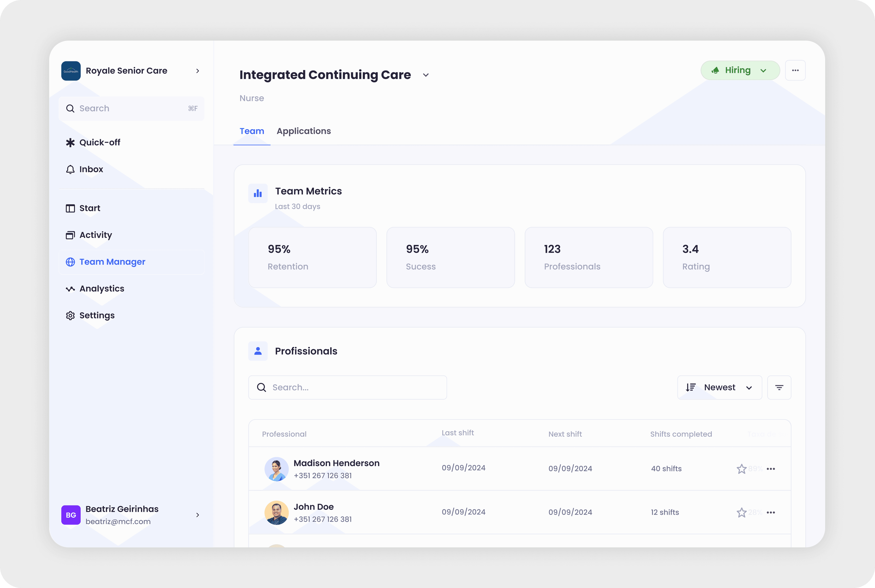Focus the professionals Search... field
Image resolution: width=875 pixels, height=588 pixels.
click(x=347, y=387)
